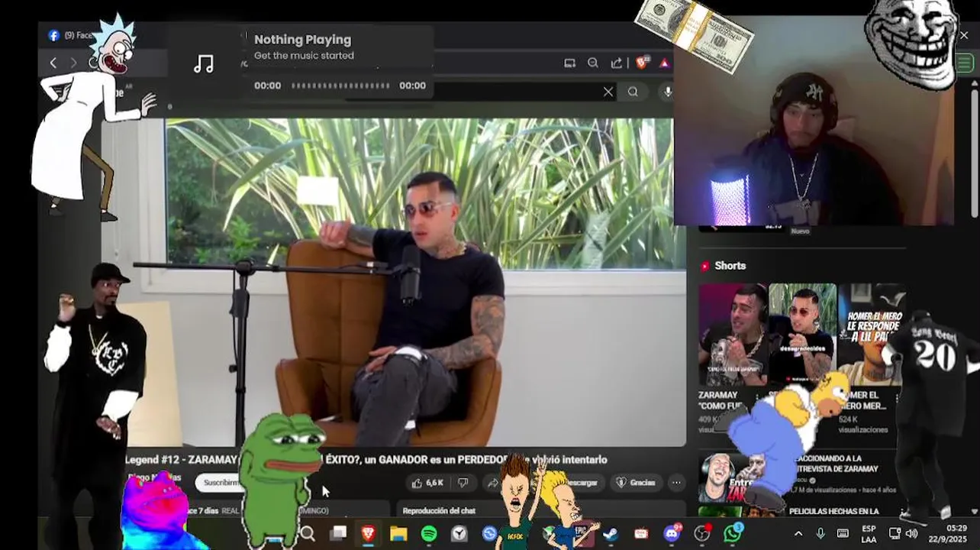Click the install app icon in address bar
This screenshot has width=980, height=550.
(569, 63)
